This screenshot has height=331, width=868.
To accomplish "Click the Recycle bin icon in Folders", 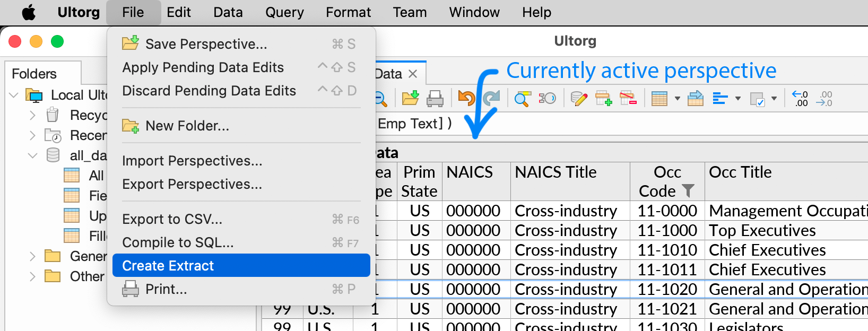I will click(x=53, y=115).
